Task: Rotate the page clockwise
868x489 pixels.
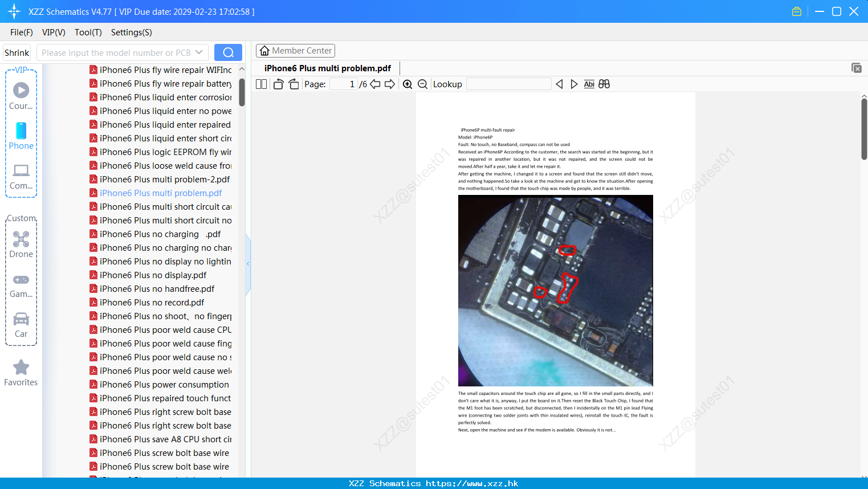Action: tap(294, 84)
